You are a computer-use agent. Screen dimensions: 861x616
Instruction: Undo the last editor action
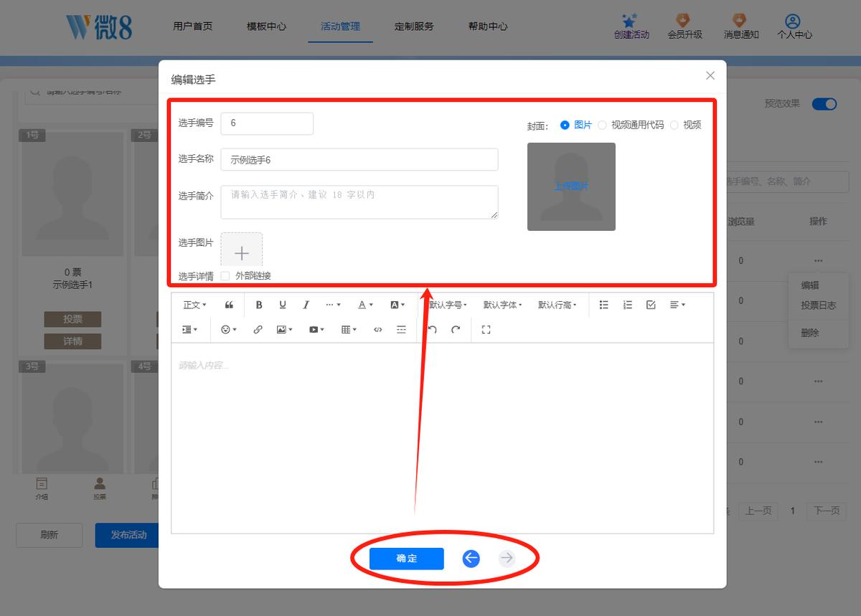[x=432, y=329]
